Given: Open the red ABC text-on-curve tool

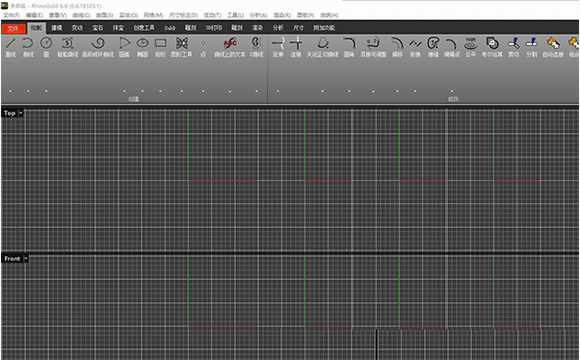Looking at the screenshot, I should tap(230, 43).
